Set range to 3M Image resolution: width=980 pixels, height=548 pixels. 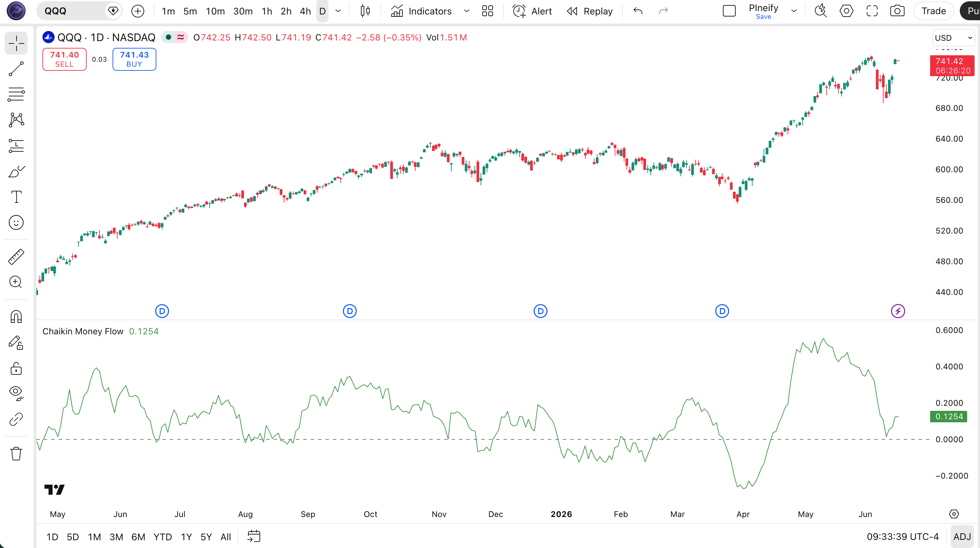[x=116, y=537]
